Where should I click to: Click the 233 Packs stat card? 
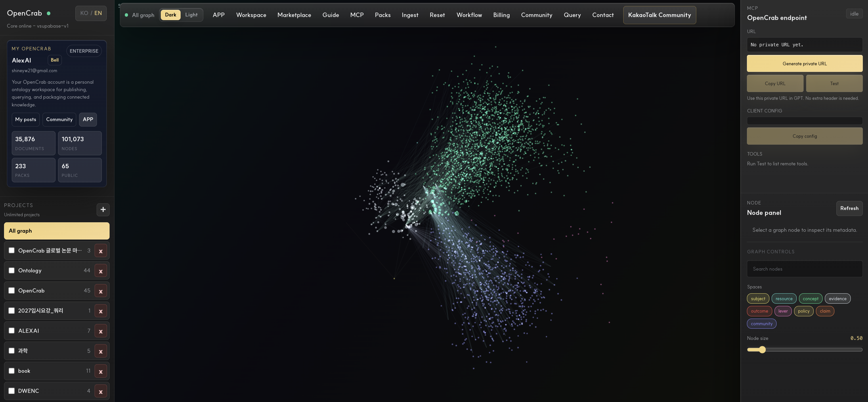pyautogui.click(x=33, y=170)
